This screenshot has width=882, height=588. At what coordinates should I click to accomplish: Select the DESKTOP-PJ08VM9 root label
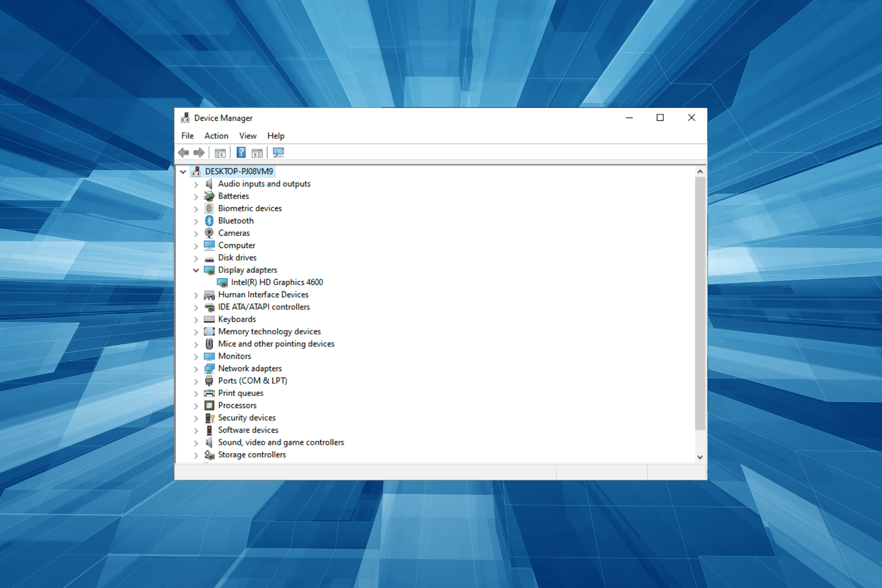[239, 171]
